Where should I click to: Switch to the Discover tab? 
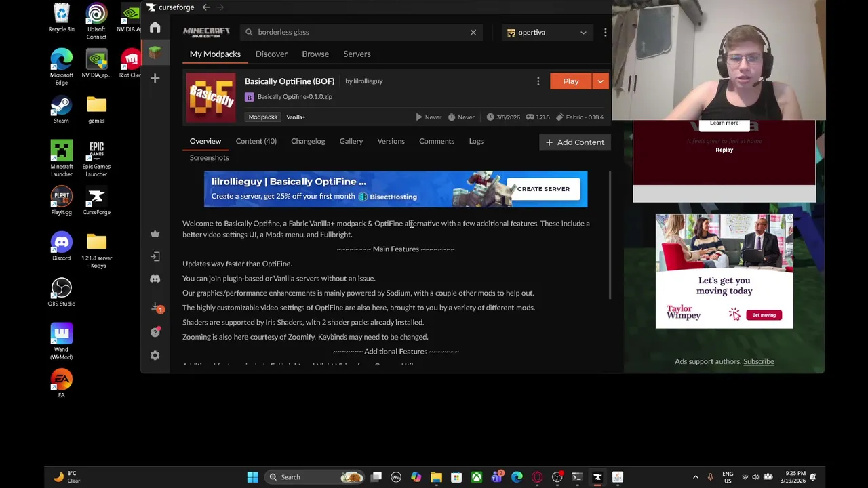271,54
